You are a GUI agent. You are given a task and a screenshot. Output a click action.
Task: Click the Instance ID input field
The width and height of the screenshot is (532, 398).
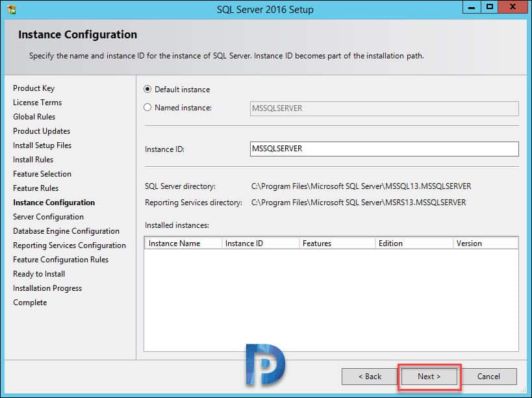(384, 149)
